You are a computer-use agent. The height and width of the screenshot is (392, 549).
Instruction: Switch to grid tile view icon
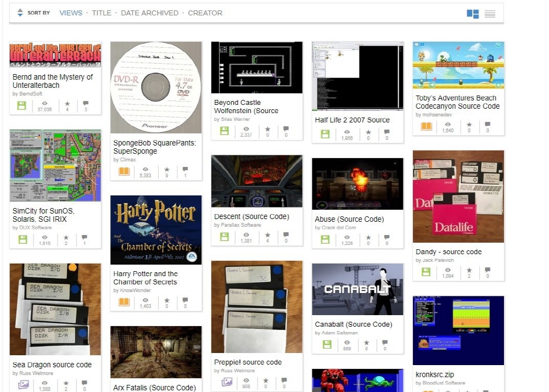click(472, 14)
